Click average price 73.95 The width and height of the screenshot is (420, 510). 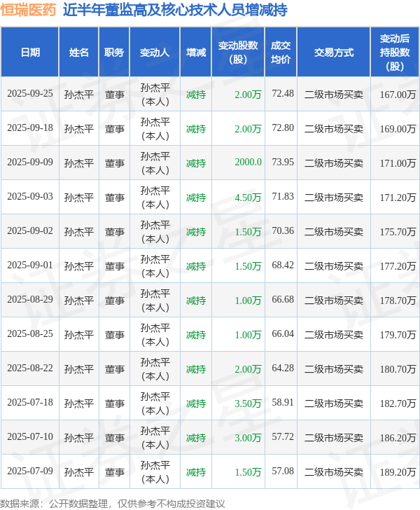283,163
